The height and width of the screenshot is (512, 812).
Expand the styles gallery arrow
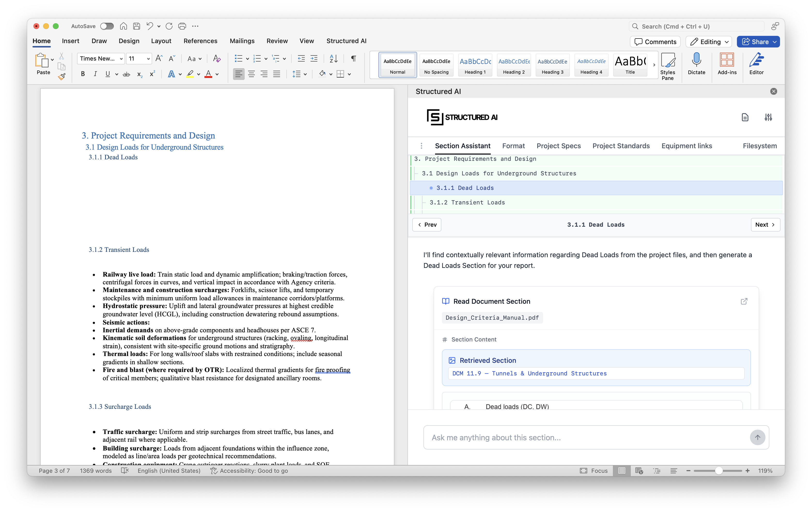tap(654, 65)
